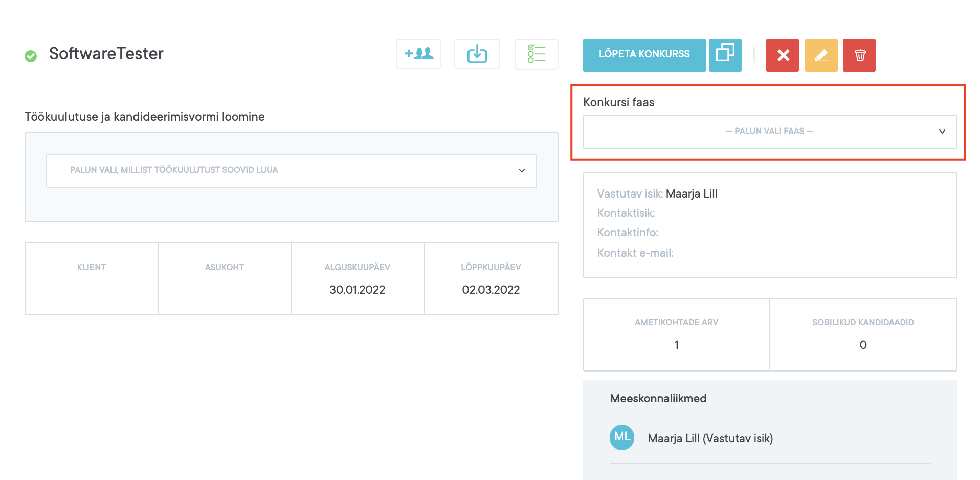This screenshot has height=480, width=980.
Task: Open the checklist icon button
Action: (536, 54)
